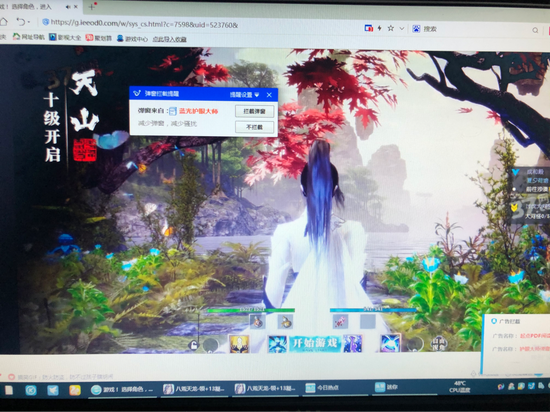
Task: Click the golden figure skill icon
Action: [239, 343]
